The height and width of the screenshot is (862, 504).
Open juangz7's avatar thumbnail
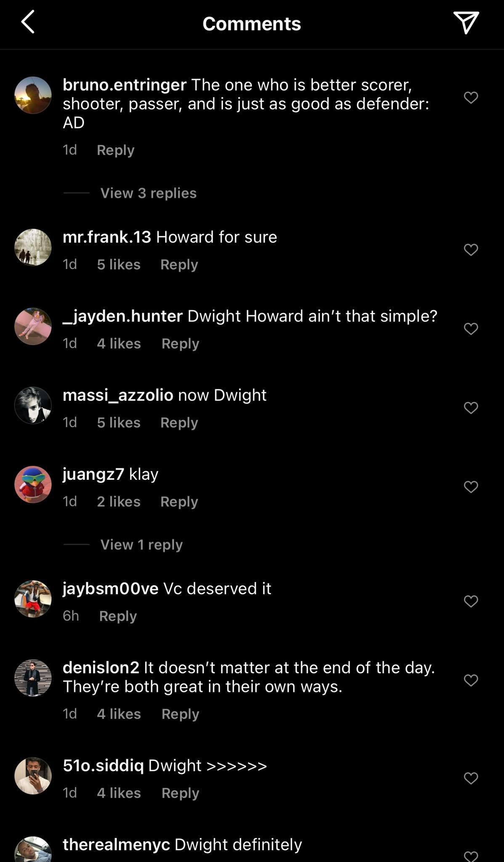pyautogui.click(x=33, y=484)
